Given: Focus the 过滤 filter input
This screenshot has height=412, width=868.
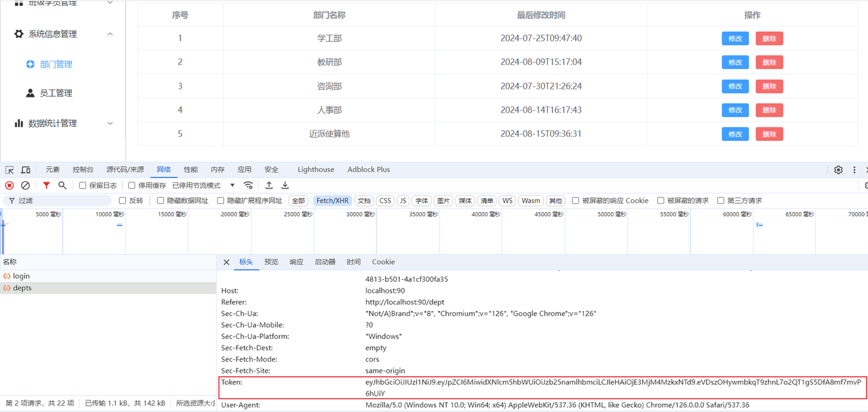Looking at the screenshot, I should [57, 201].
